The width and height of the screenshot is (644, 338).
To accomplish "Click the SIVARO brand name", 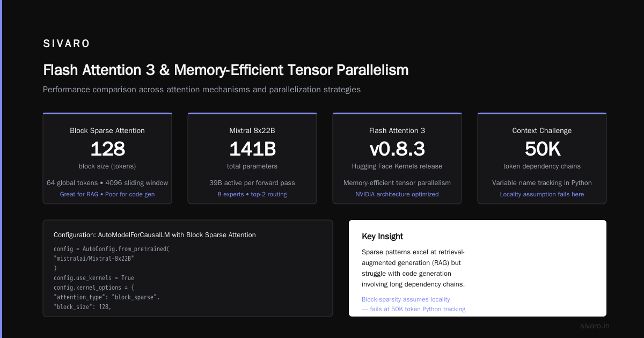I will pos(67,44).
